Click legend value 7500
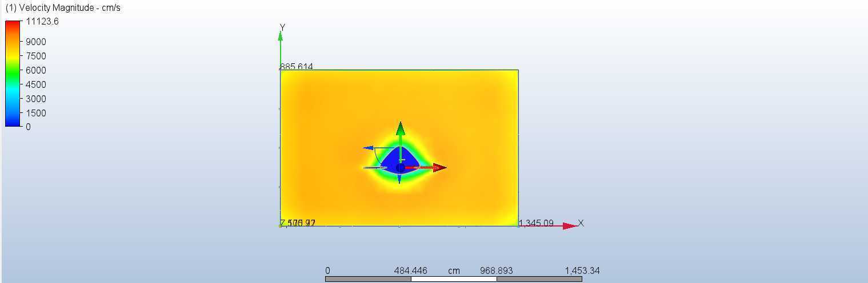 click(x=36, y=56)
